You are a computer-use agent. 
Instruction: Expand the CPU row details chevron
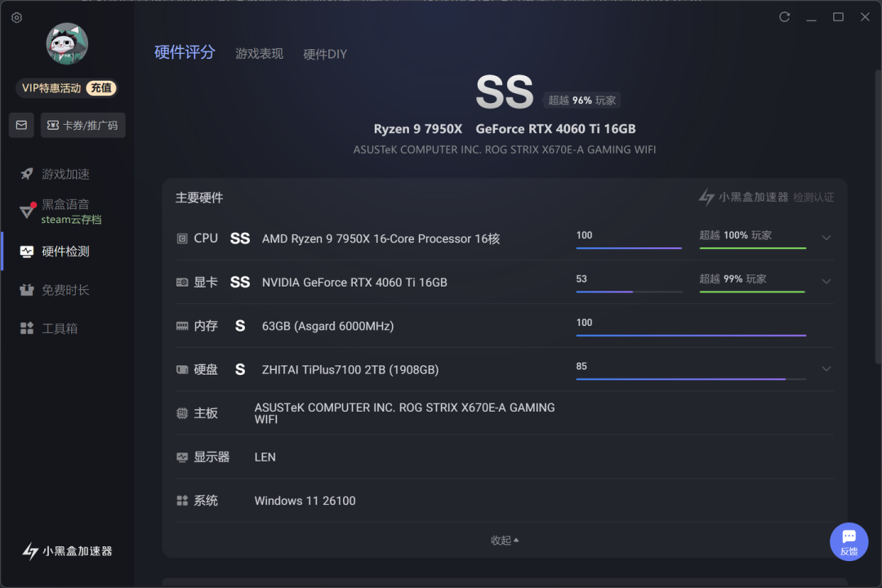[826, 238]
